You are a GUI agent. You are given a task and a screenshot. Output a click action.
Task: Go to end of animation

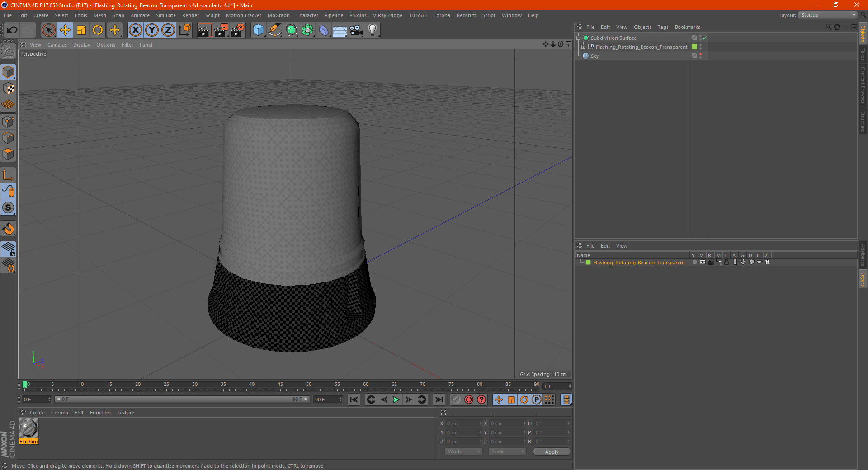(439, 399)
